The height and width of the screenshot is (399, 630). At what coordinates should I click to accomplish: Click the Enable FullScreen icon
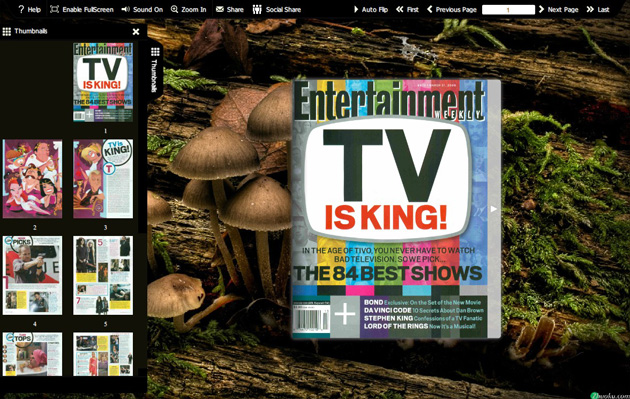(54, 9)
